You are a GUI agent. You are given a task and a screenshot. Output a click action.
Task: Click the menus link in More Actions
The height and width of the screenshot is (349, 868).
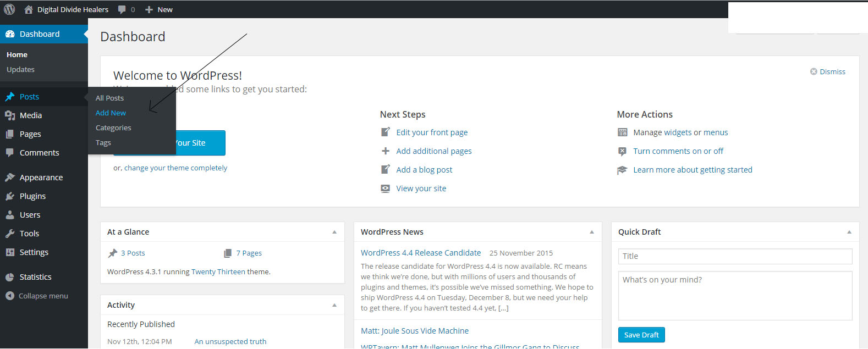tap(716, 132)
